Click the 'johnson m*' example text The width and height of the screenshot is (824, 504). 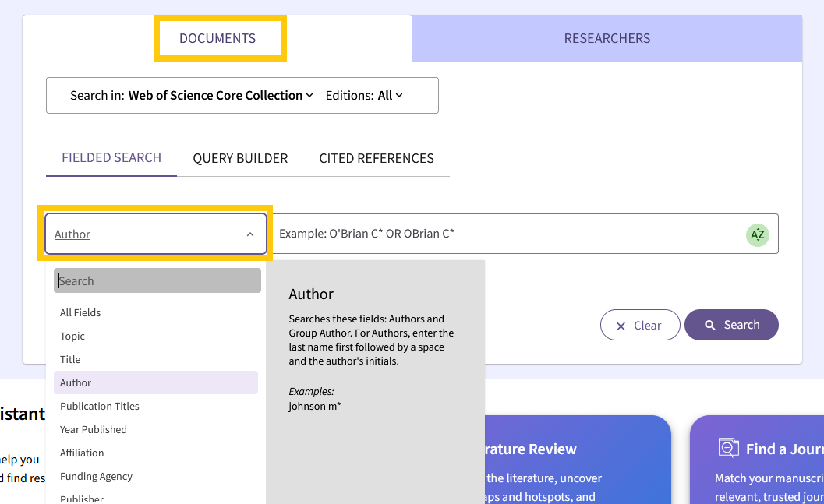[315, 407]
